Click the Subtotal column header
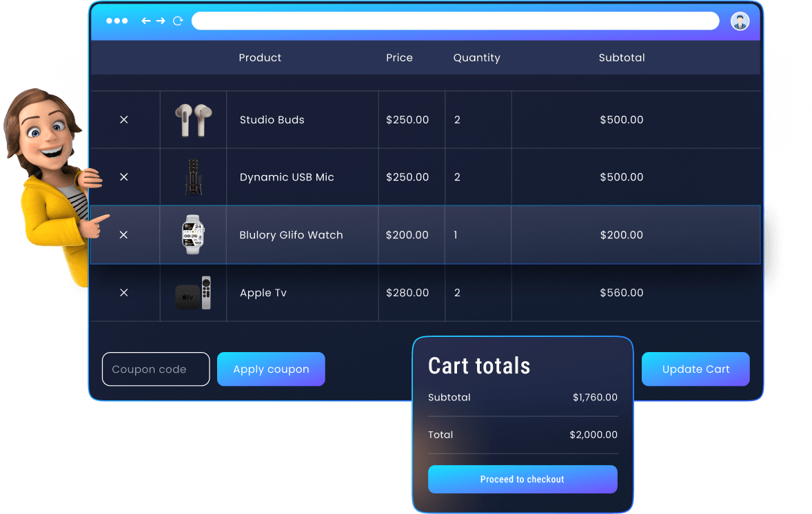 (622, 57)
